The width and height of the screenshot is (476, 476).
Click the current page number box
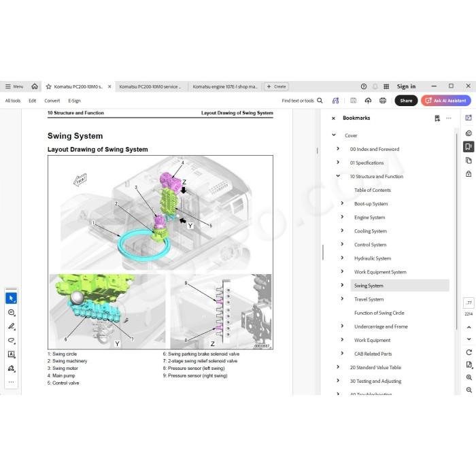pyautogui.click(x=469, y=303)
